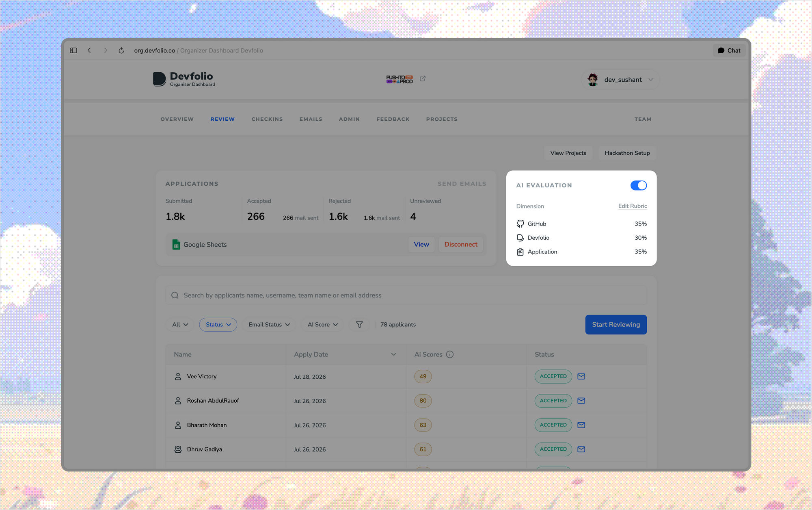Switch to the Feedback tab
The width and height of the screenshot is (812, 510).
[x=393, y=119]
